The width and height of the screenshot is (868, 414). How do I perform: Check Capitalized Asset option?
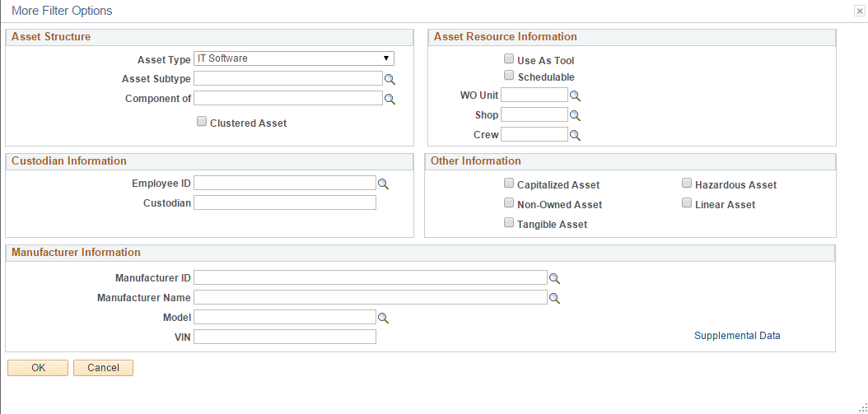(509, 184)
